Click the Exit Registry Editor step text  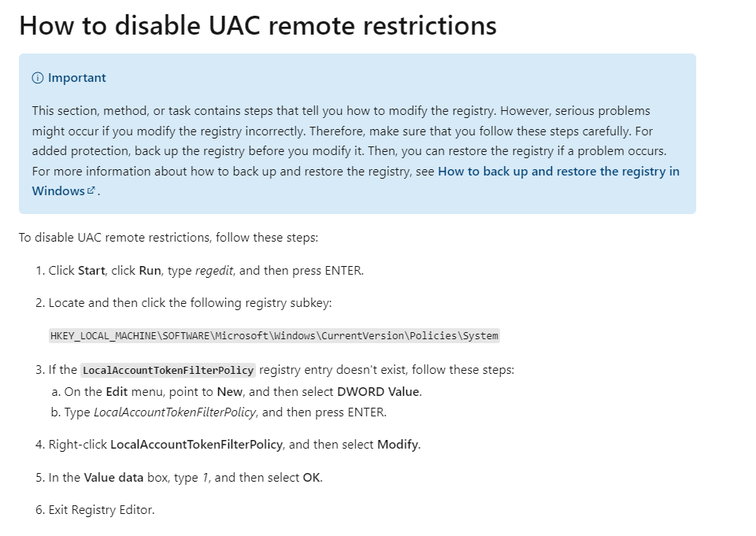tap(102, 510)
